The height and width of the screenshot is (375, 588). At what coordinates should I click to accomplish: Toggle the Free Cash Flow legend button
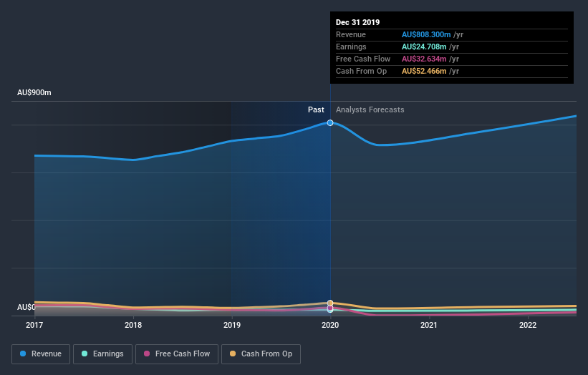click(x=177, y=354)
